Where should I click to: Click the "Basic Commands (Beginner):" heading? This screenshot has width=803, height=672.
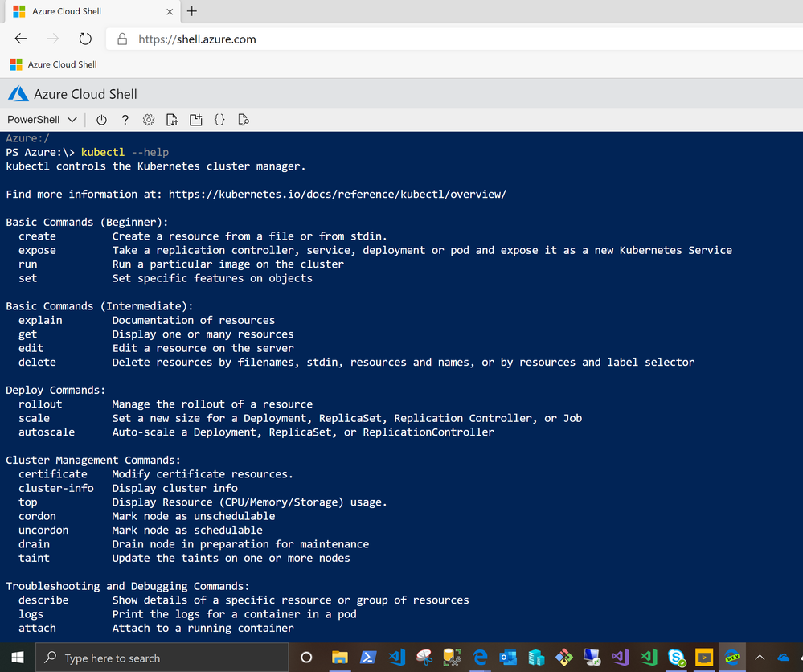(87, 223)
